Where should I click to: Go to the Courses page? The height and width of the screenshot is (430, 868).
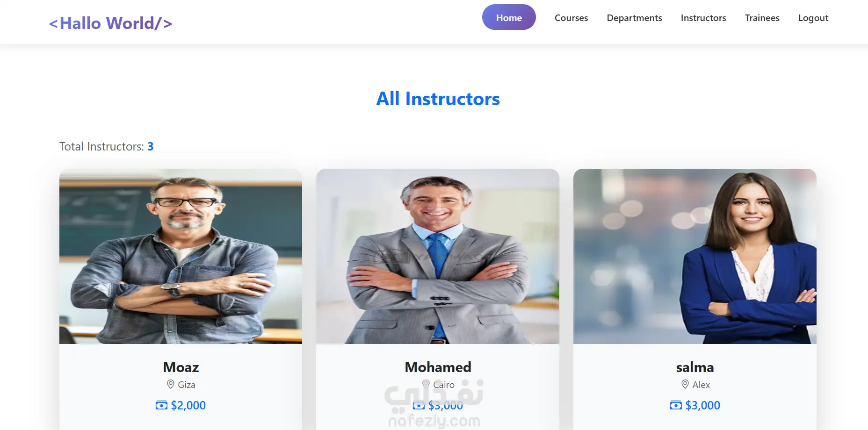[571, 18]
